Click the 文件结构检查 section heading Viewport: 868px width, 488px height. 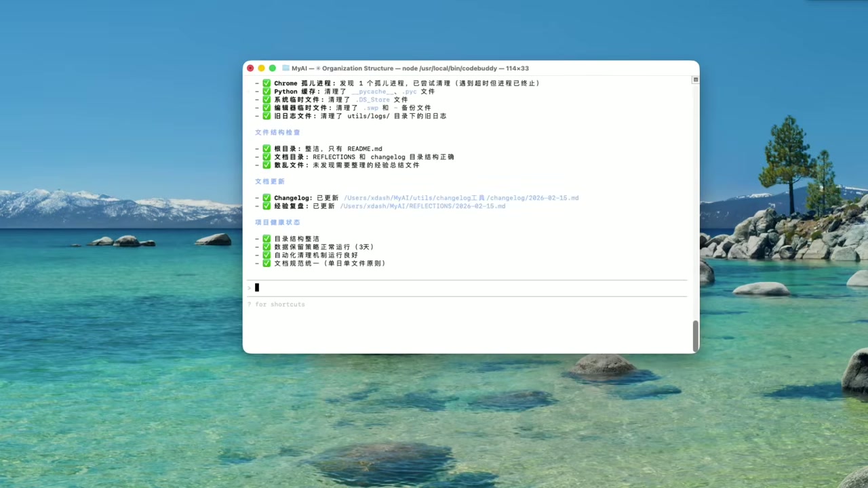coord(277,132)
